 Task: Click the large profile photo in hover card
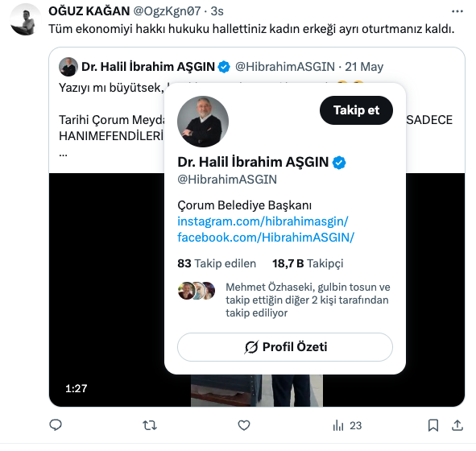tap(203, 122)
